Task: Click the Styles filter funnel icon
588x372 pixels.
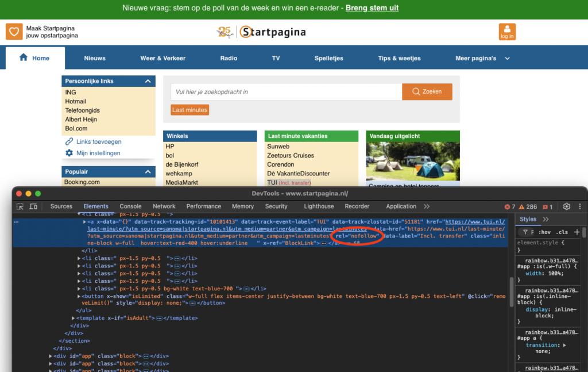Action: [x=525, y=232]
